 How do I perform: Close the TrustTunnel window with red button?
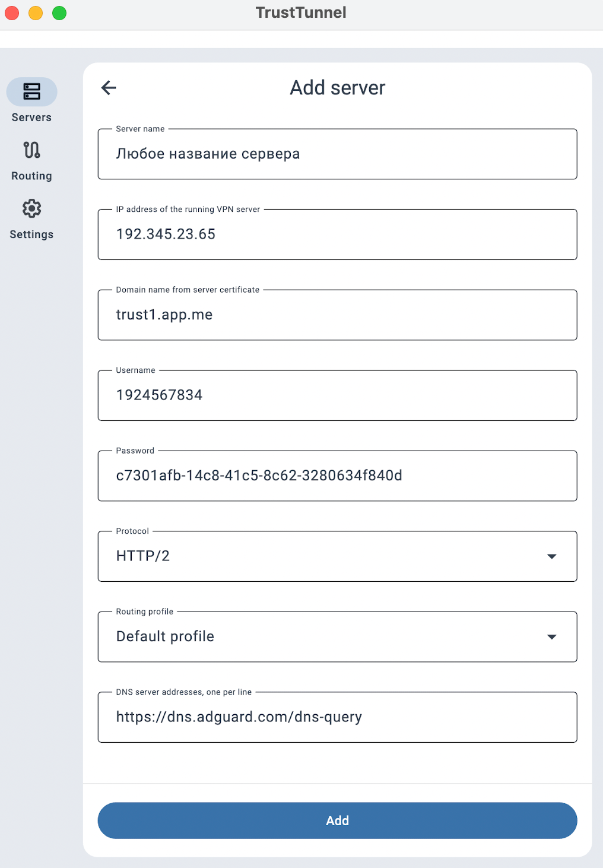12,12
